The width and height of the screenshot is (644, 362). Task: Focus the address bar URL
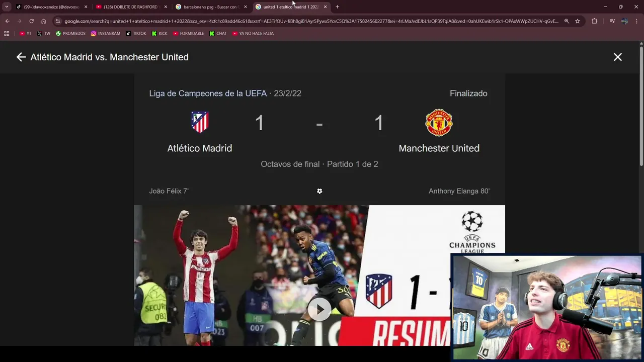(x=311, y=21)
